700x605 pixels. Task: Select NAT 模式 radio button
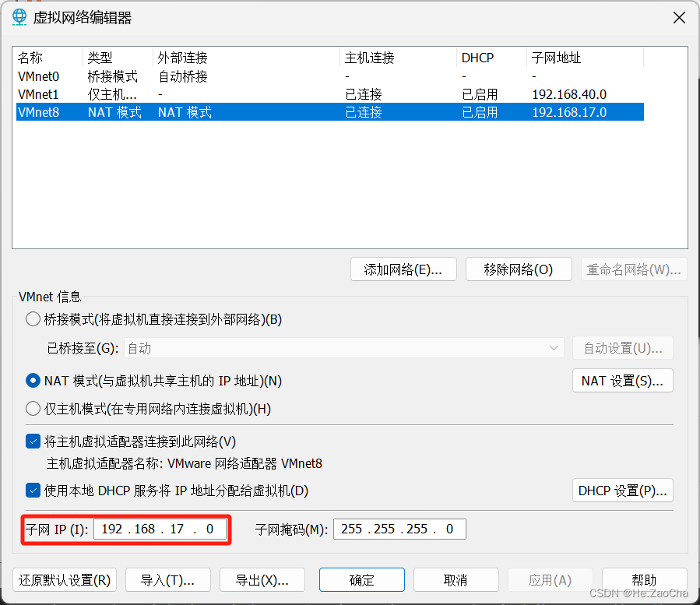point(33,381)
